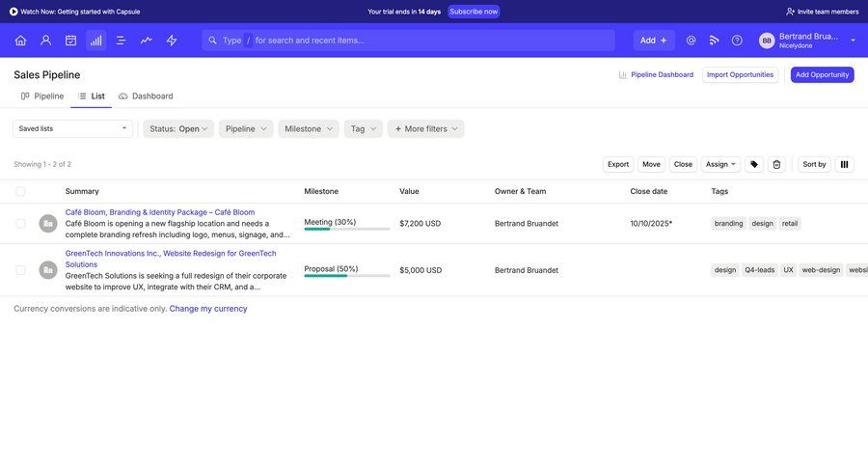Image resolution: width=868 pixels, height=467 pixels.
Task: Open the Automations lightning icon
Action: point(172,41)
